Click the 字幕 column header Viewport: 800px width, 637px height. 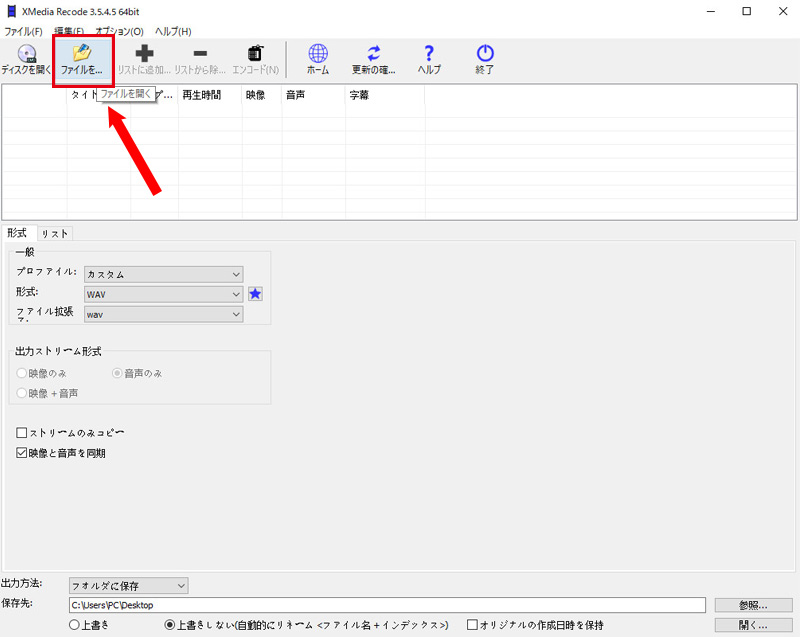coord(385,95)
